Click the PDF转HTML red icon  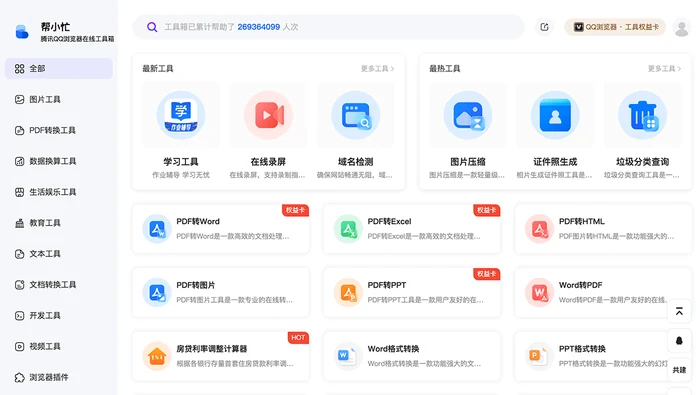click(539, 229)
